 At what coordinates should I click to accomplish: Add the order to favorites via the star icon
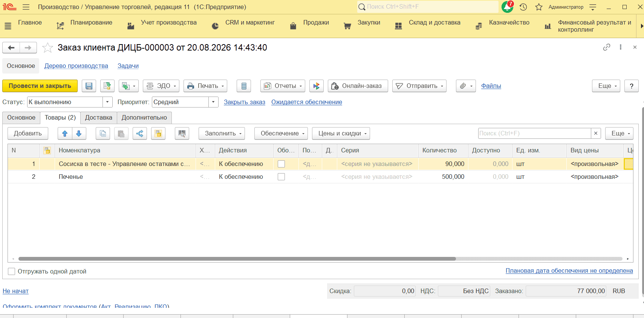47,48
